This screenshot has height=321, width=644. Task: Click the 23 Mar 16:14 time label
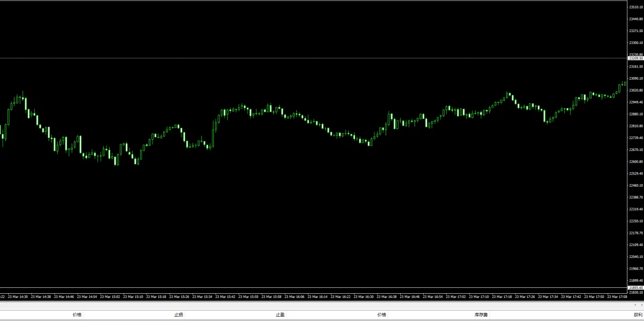317,296
